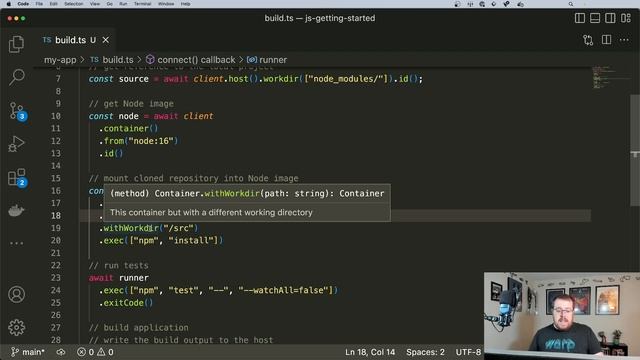Open the source control changes icon in editor toolbar

coord(588,40)
